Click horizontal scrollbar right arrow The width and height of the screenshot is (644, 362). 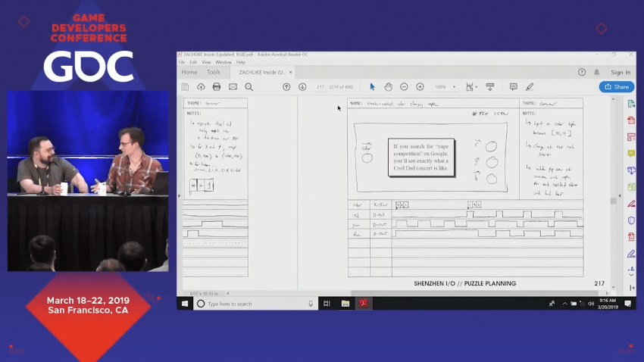pyautogui.click(x=607, y=293)
